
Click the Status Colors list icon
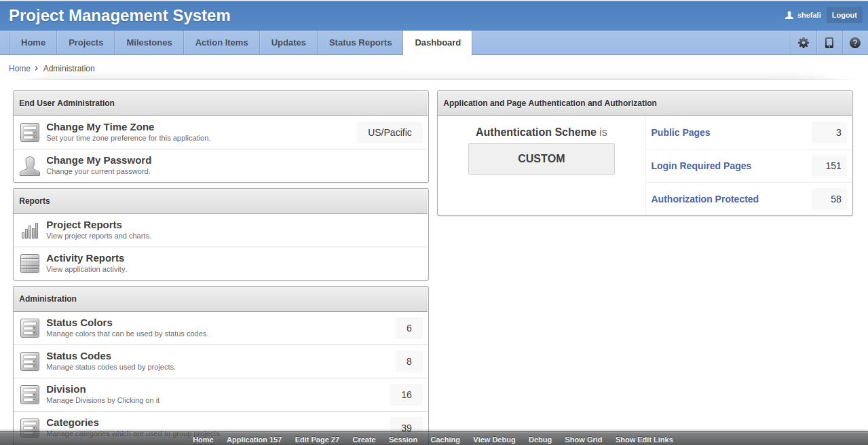(x=30, y=328)
